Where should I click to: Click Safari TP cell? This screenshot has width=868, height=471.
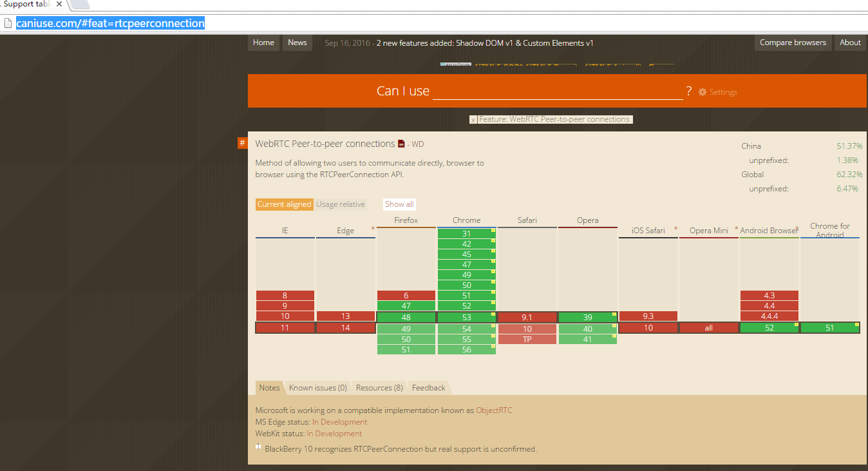pyautogui.click(x=527, y=340)
